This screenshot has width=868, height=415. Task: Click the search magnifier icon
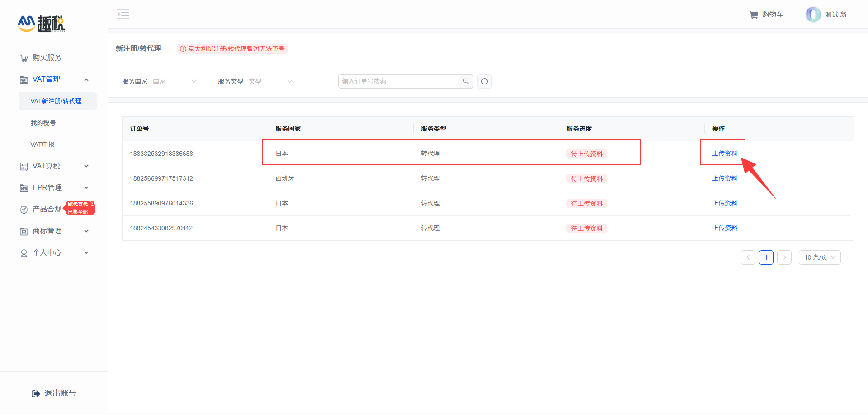pos(466,81)
